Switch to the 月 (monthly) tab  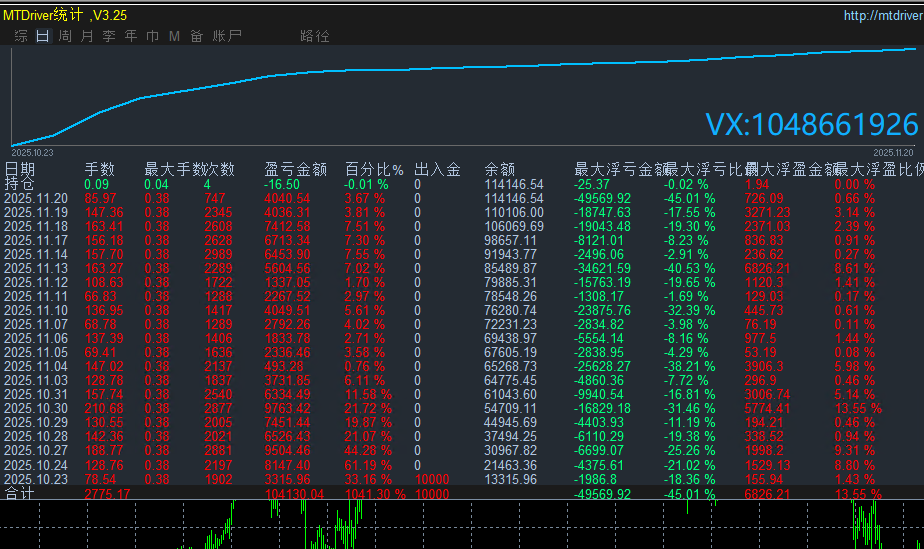pos(87,36)
